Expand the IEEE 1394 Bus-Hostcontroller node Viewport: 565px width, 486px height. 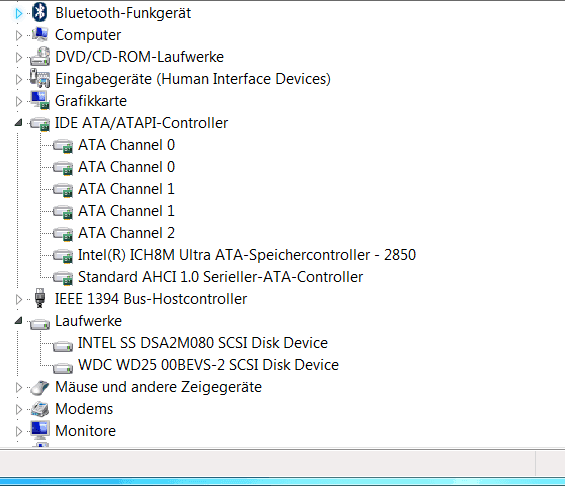pos(19,299)
